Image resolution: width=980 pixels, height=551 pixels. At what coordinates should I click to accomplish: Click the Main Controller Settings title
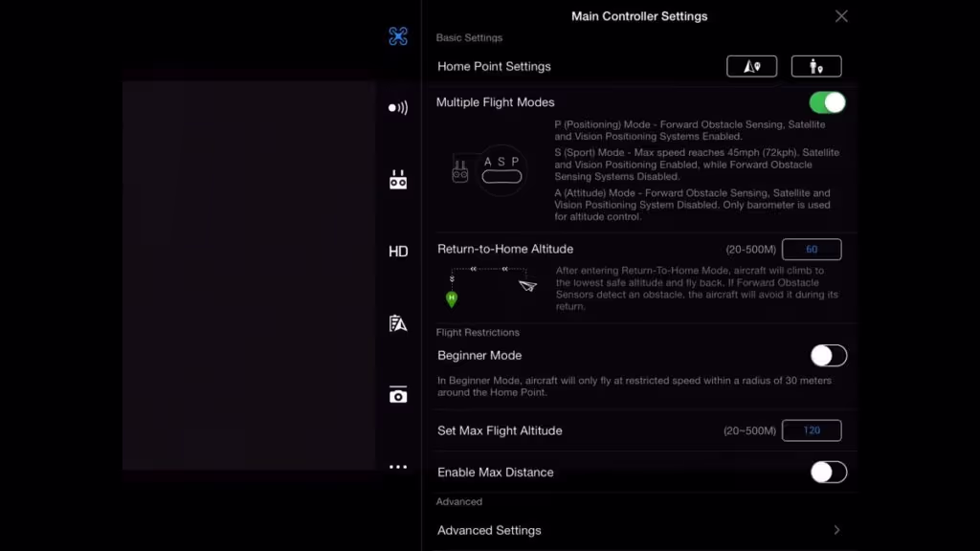pos(639,16)
